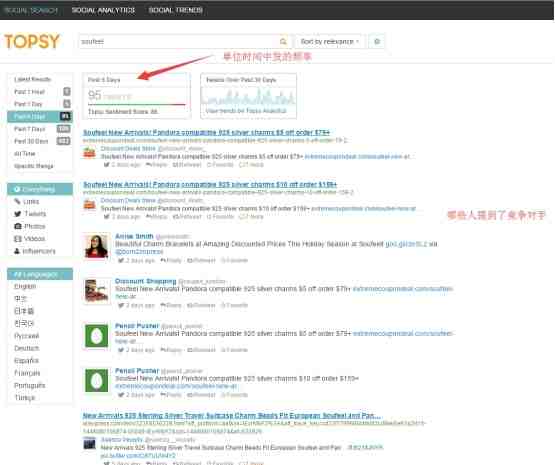Open Sort by relevance dropdown
This screenshot has height=465, width=555.
(330, 42)
